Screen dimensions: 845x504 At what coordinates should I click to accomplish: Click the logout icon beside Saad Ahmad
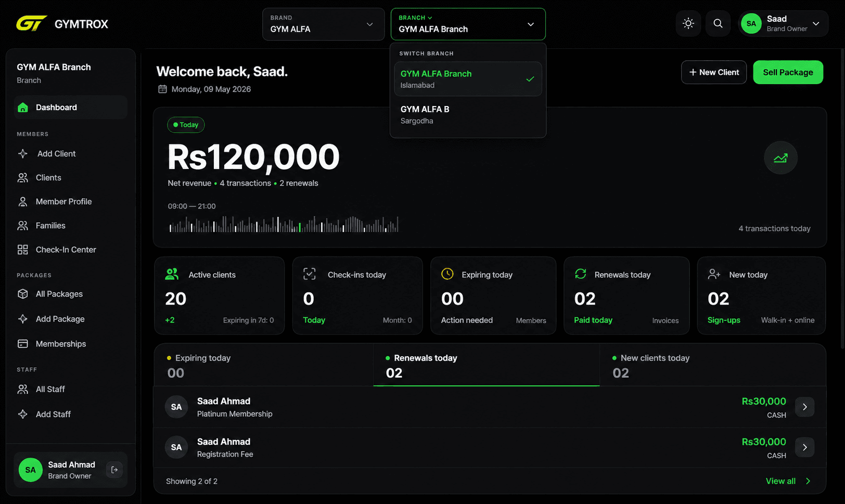click(114, 470)
